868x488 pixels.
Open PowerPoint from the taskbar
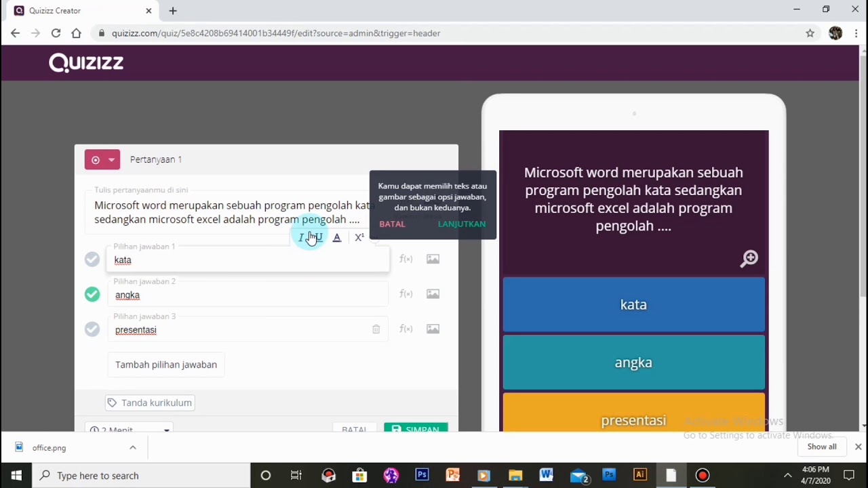point(453,476)
